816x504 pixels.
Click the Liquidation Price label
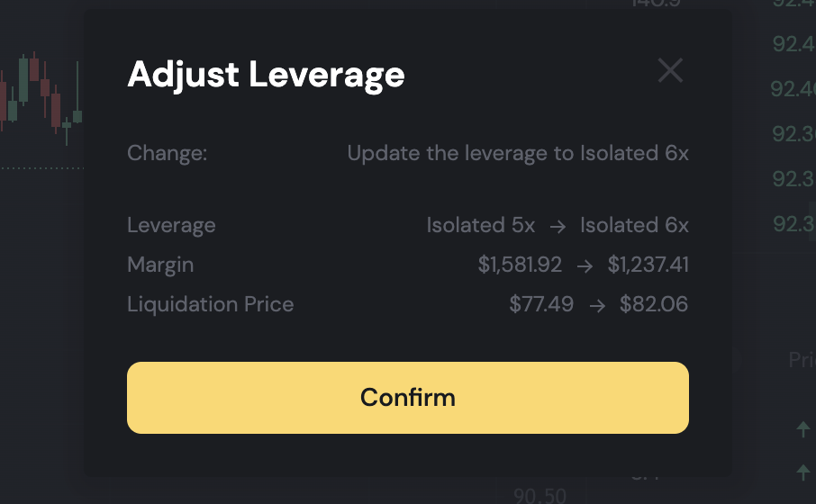point(210,304)
